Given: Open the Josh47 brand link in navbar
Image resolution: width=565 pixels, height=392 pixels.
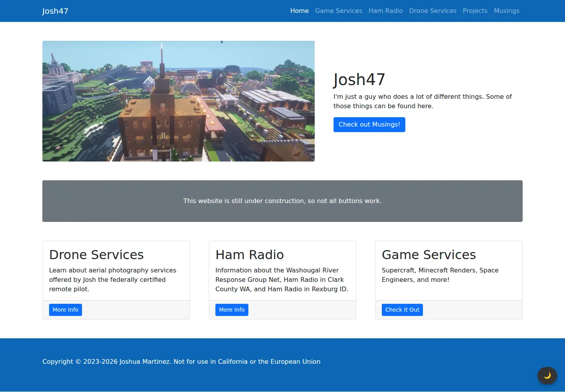Looking at the screenshot, I should coord(55,11).
